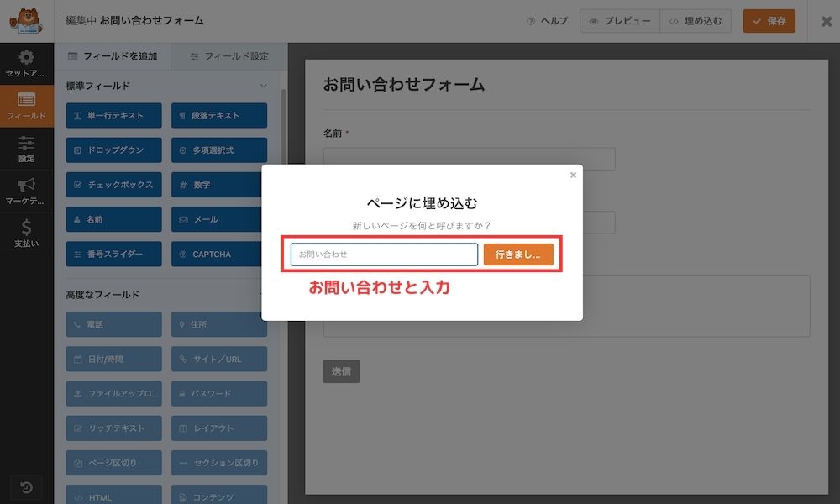Add a 住所 address field

(x=219, y=324)
